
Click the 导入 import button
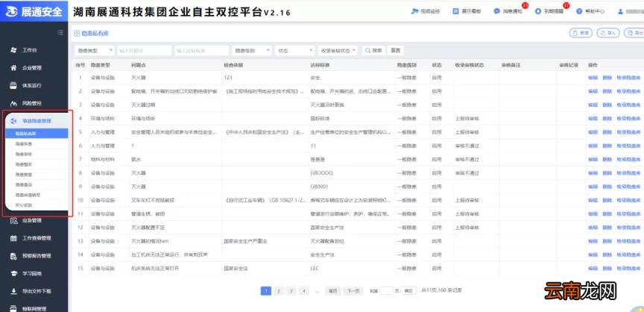608,33
